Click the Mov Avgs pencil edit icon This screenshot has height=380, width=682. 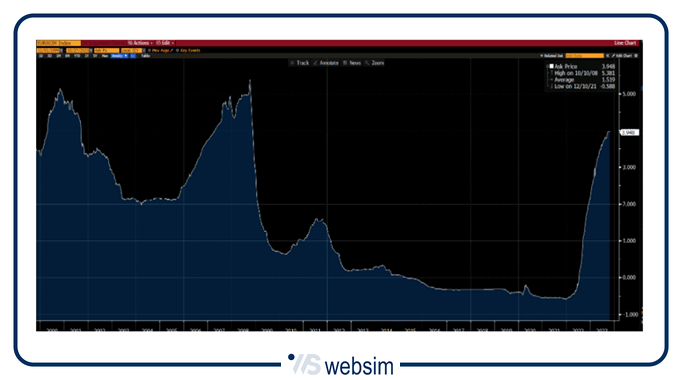(172, 50)
